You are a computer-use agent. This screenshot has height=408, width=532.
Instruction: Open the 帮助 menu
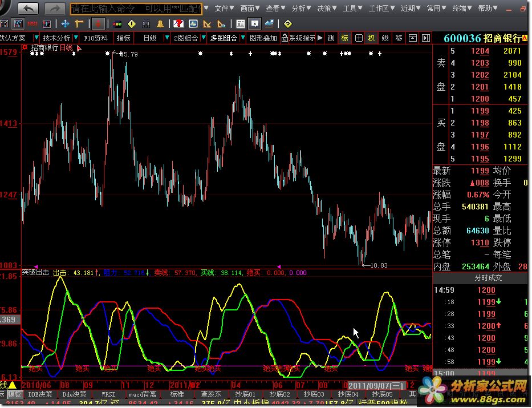[x=488, y=8]
